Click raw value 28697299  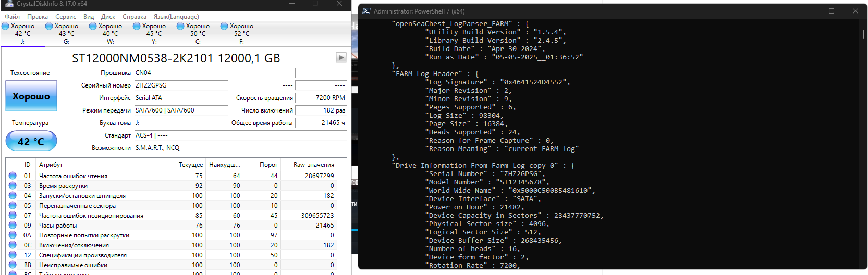[319, 176]
